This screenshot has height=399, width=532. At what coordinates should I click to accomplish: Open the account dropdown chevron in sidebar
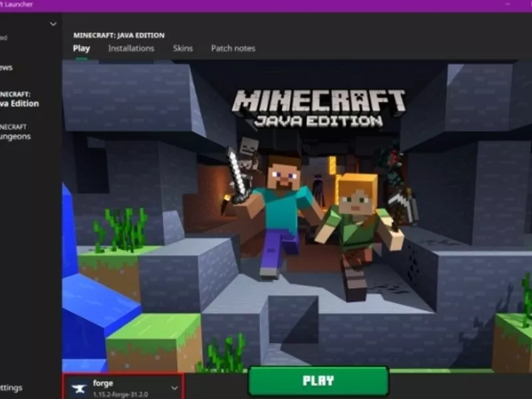pos(53,24)
